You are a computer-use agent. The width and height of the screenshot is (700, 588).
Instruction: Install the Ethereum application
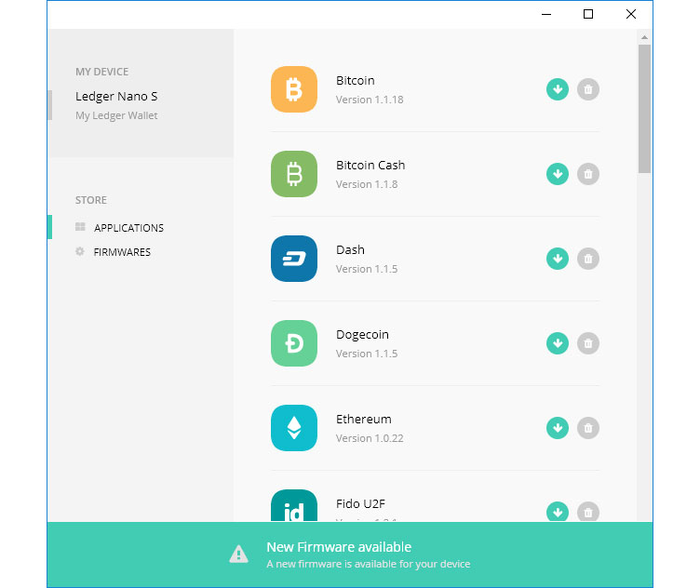pyautogui.click(x=558, y=428)
